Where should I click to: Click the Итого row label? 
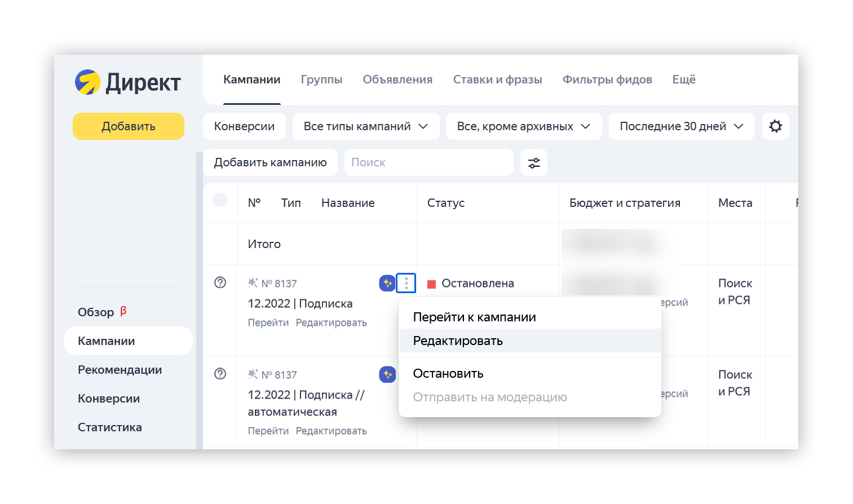click(264, 244)
